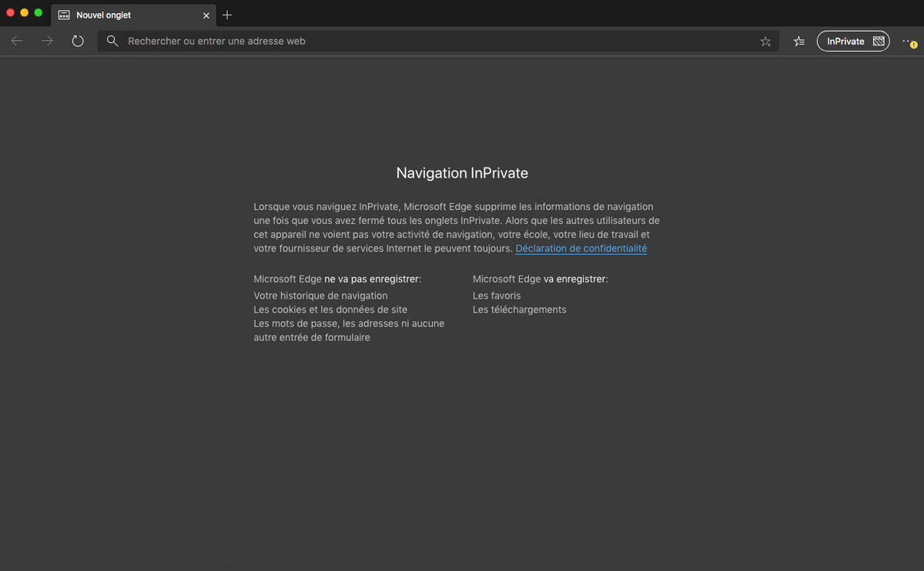Select the Nouvel onglet tab
924x571 pixels.
[134, 15]
